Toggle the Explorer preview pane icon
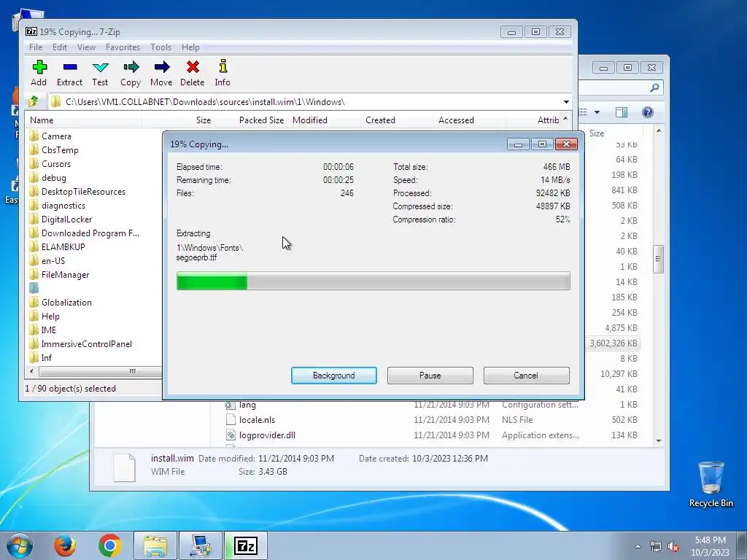Image resolution: width=747 pixels, height=560 pixels. (x=622, y=112)
